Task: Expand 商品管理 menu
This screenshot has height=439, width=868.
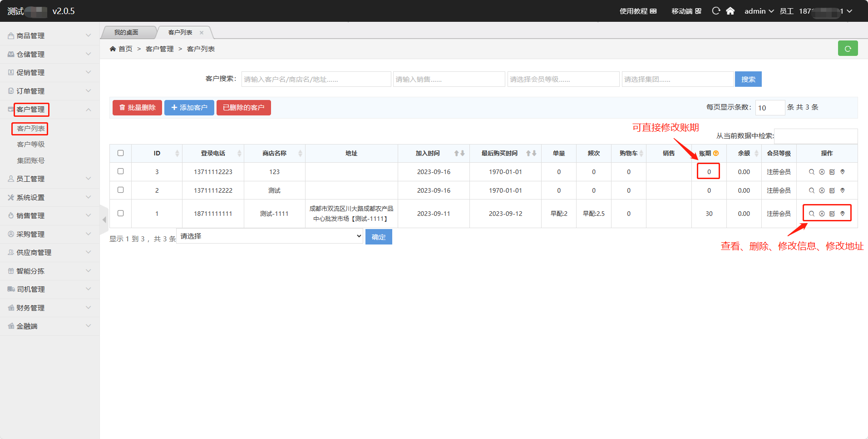Action: click(x=49, y=36)
